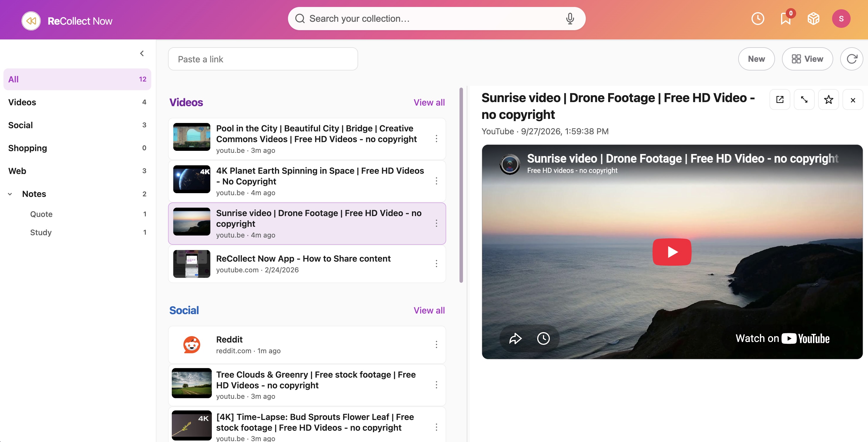Click the watch later clock on video player
This screenshot has width=868, height=442.
543,338
